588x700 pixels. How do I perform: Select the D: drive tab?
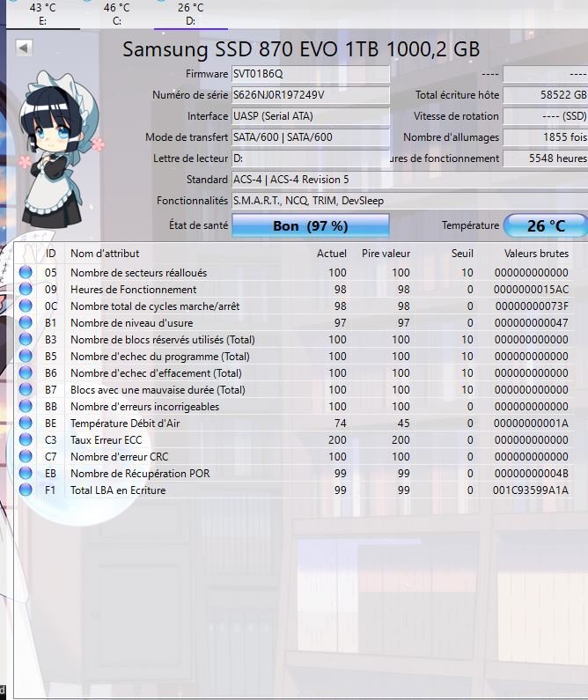(x=190, y=14)
